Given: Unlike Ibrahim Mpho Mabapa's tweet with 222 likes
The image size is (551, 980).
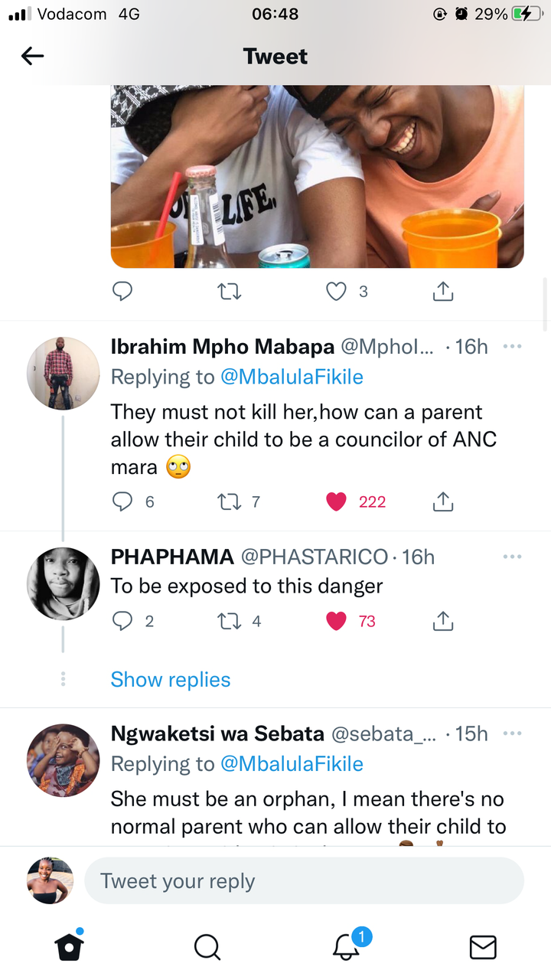Looking at the screenshot, I should tap(337, 501).
